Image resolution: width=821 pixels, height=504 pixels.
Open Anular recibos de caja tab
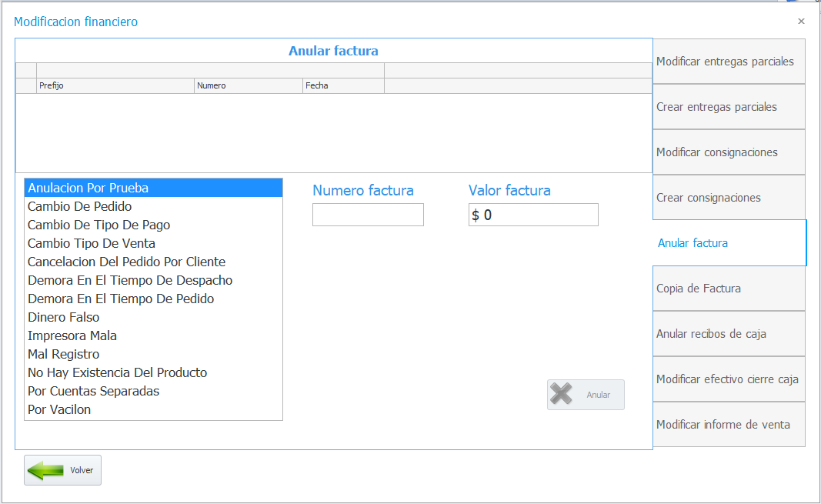click(x=729, y=334)
